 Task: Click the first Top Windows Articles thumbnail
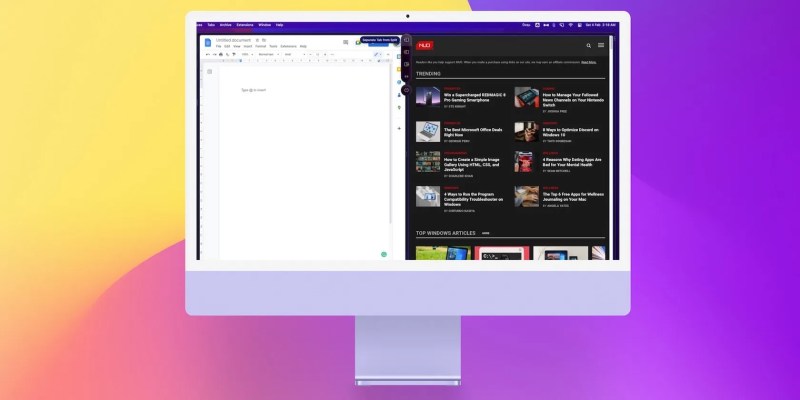(x=443, y=253)
